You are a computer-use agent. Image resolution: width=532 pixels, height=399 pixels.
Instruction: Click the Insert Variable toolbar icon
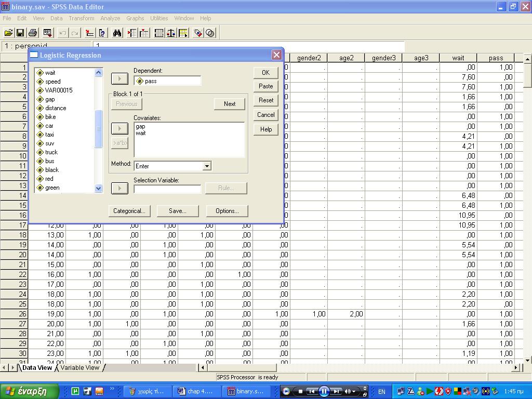point(144,33)
